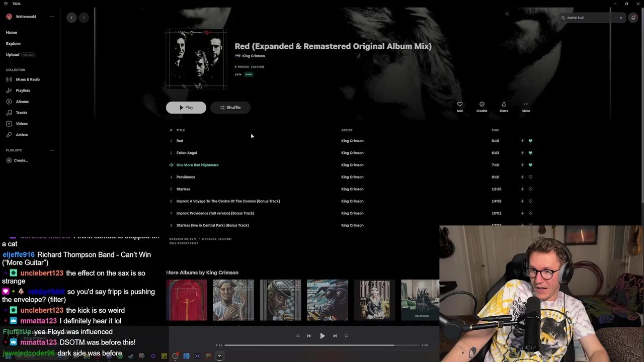Click the active TIDAL icon in the taskbar
This screenshot has width=644, height=362.
coord(219,356)
